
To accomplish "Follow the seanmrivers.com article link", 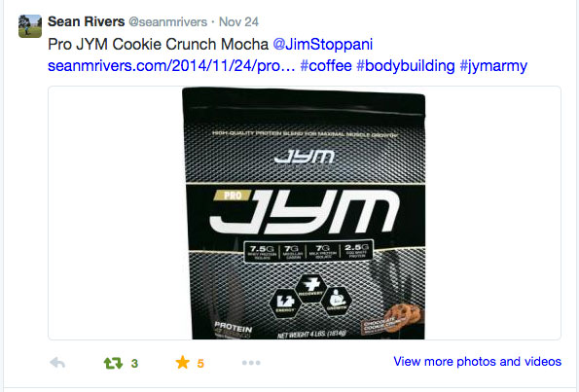I will pos(171,66).
